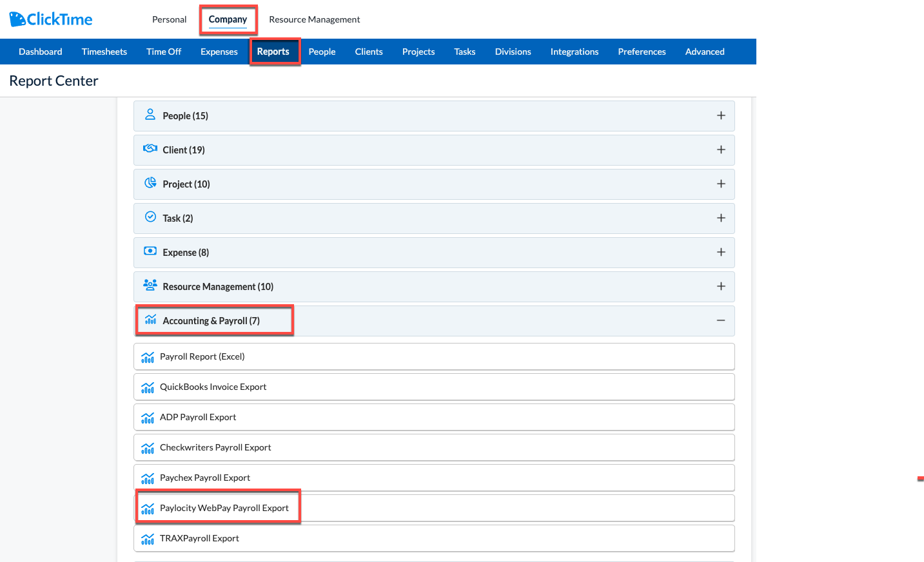Click the Project pie chart icon

coord(150,182)
